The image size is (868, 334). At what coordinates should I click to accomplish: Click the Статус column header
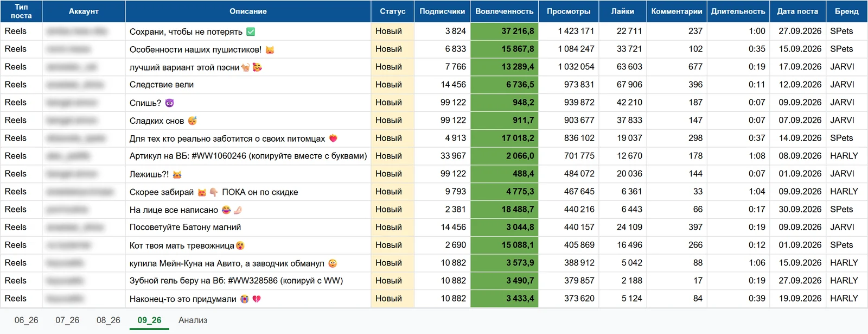[x=393, y=11]
